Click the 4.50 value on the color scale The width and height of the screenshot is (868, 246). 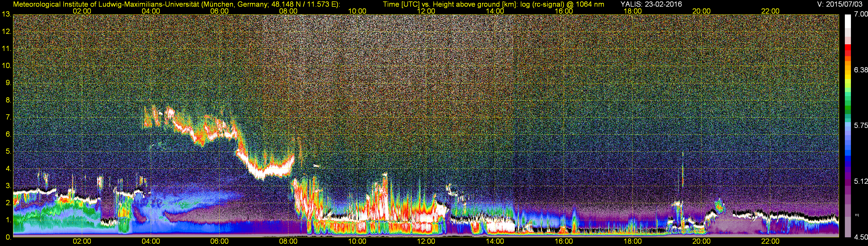point(860,237)
